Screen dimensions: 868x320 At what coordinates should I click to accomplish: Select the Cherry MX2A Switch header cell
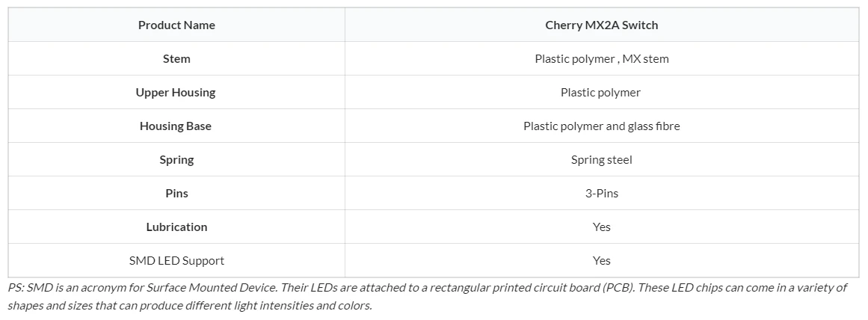click(602, 25)
